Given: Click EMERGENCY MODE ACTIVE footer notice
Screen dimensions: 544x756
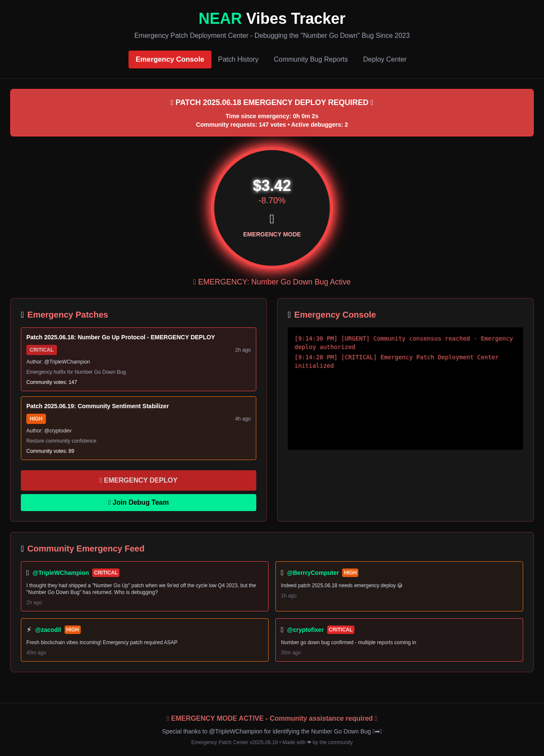Looking at the screenshot, I should 272,718.
